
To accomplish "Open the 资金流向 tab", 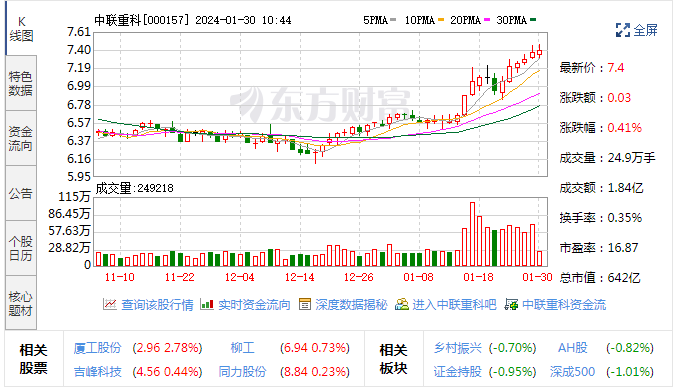I will [x=21, y=138].
